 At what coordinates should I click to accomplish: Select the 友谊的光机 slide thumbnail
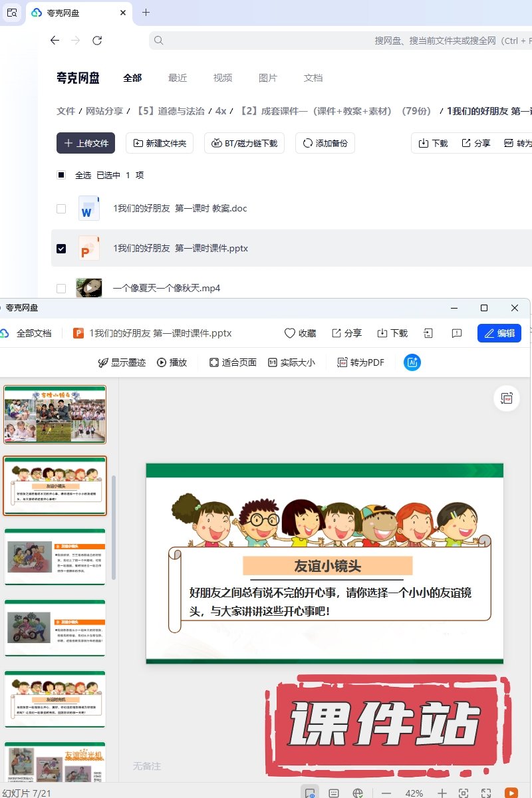pos(55,699)
